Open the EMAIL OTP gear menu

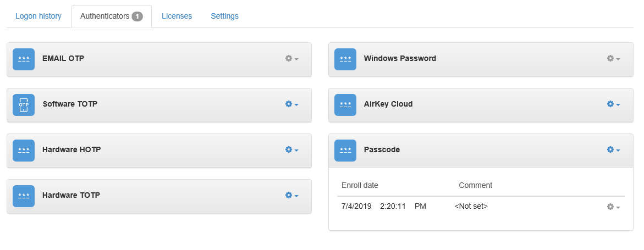(291, 59)
